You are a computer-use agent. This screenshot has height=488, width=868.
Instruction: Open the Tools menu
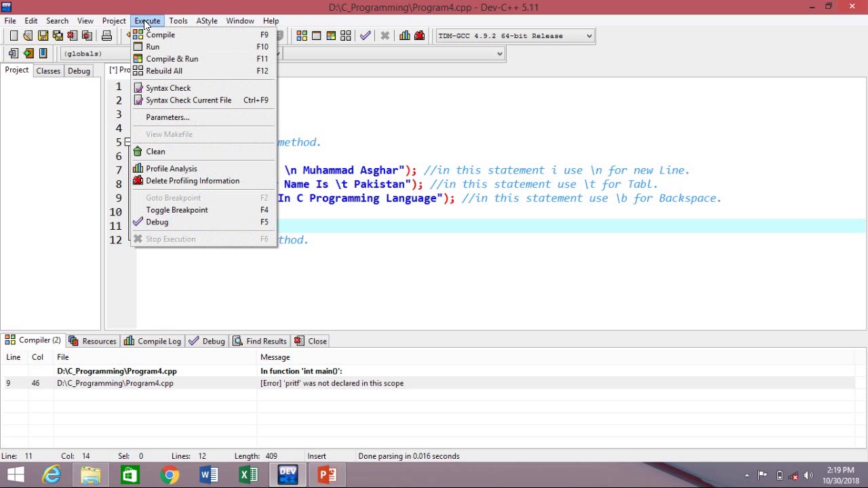point(178,21)
